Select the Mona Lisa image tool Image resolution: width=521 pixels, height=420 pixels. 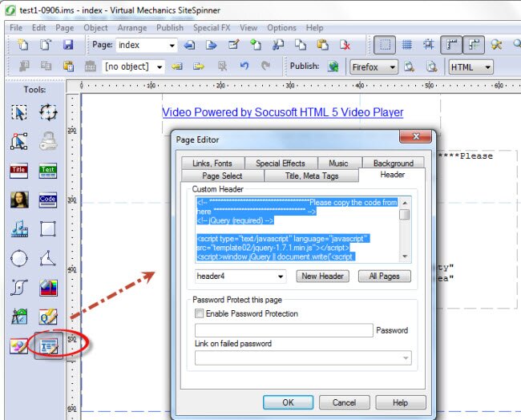tap(19, 200)
